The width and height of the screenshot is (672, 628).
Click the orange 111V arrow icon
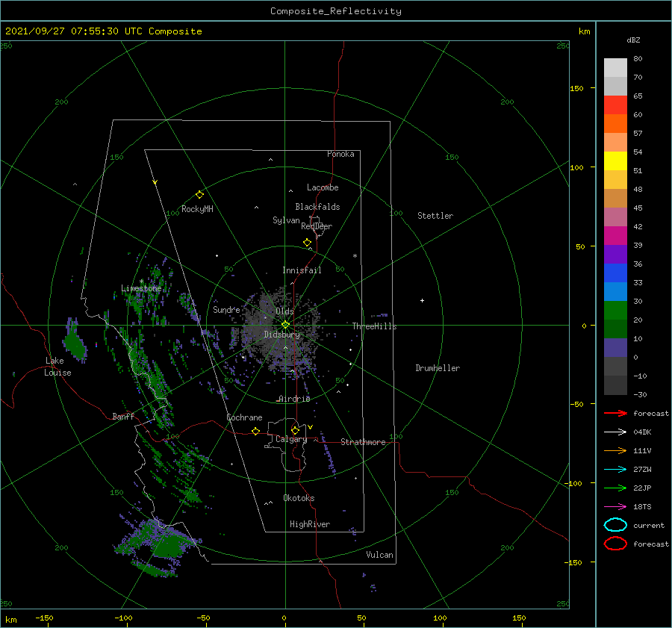[x=615, y=450]
